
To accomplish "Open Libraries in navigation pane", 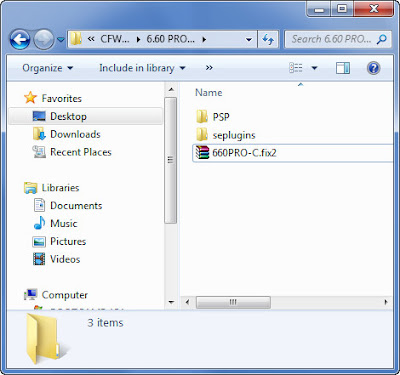I will click(60, 188).
